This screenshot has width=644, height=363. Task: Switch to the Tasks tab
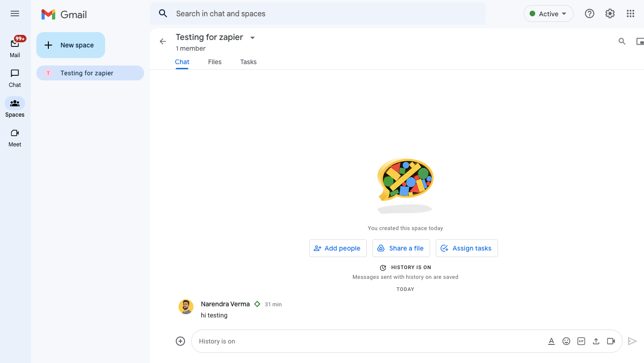point(248,62)
